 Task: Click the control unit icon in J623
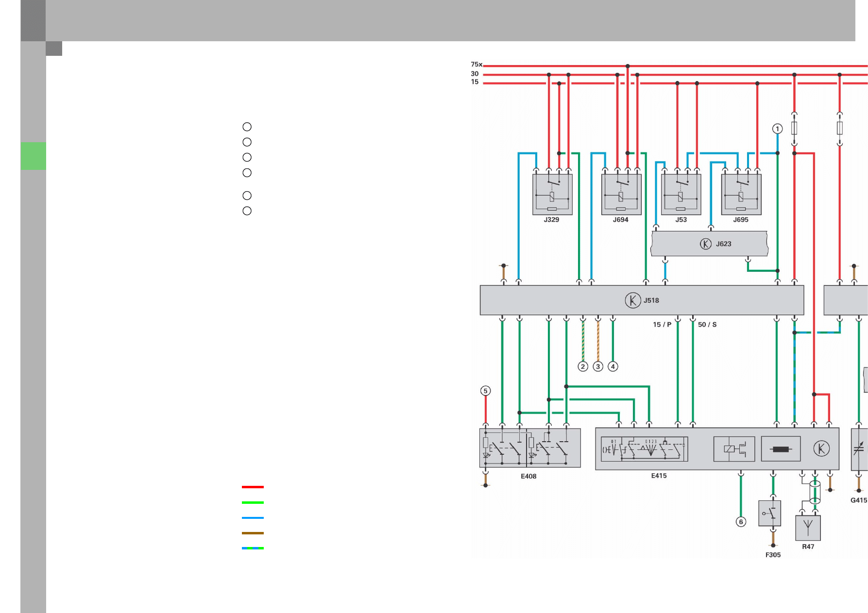click(705, 244)
